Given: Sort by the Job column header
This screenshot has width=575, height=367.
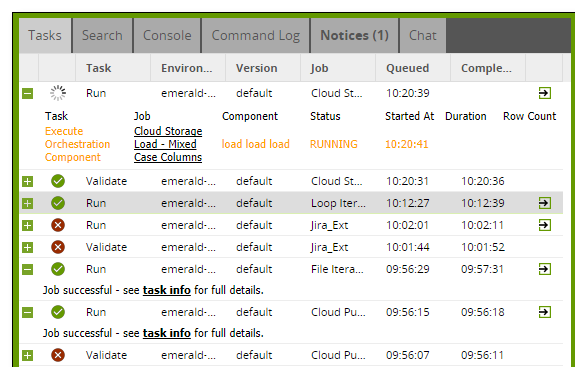Looking at the screenshot, I should click(338, 68).
